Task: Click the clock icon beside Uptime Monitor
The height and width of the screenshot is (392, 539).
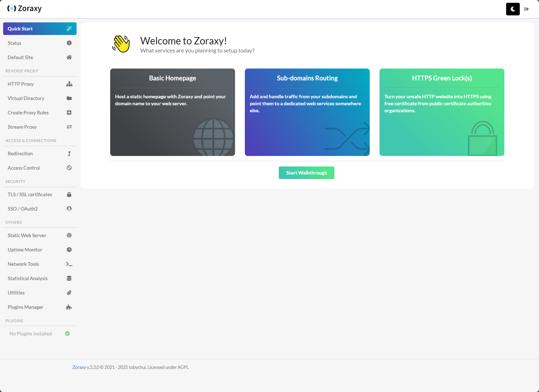Action: click(69, 250)
